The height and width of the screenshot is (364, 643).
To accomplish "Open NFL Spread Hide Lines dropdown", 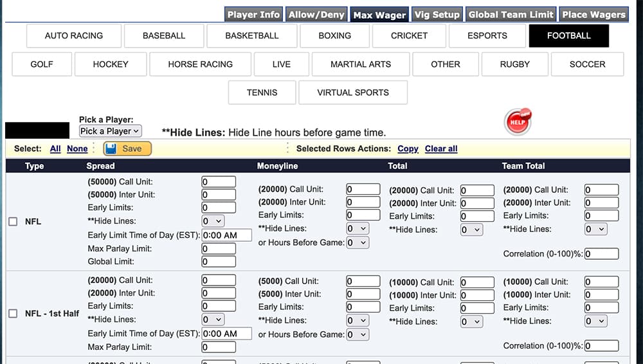I will [x=213, y=221].
